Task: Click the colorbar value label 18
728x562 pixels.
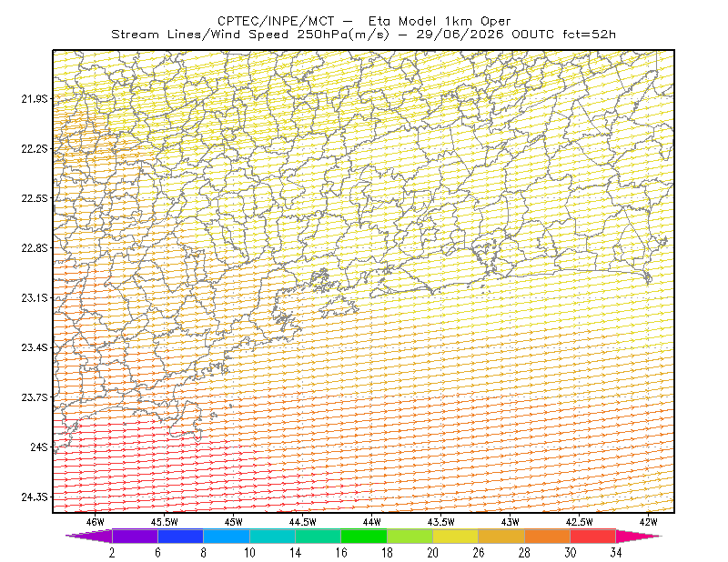Action: click(388, 553)
